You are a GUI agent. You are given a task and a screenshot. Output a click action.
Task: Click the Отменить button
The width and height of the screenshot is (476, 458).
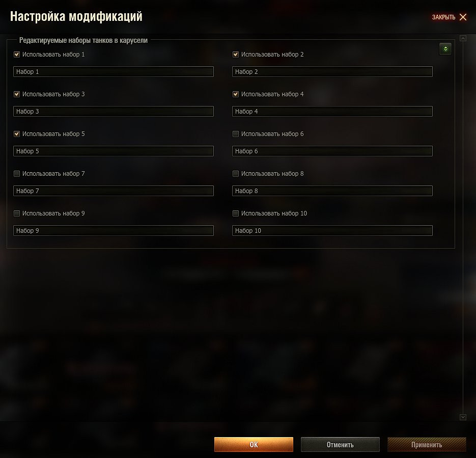(x=340, y=445)
